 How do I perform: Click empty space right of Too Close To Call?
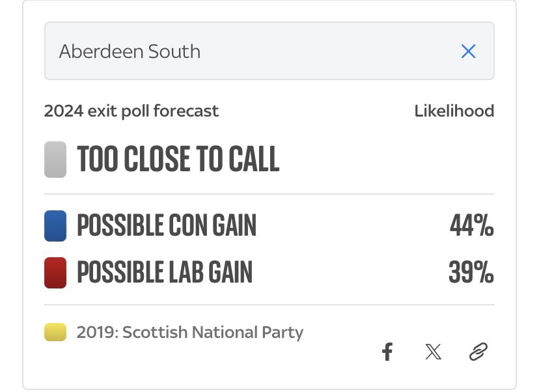[x=387, y=159]
